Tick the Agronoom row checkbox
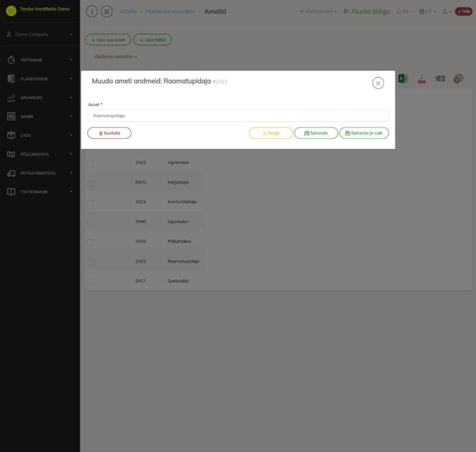Screen dimensions: 476x452 [91, 164]
